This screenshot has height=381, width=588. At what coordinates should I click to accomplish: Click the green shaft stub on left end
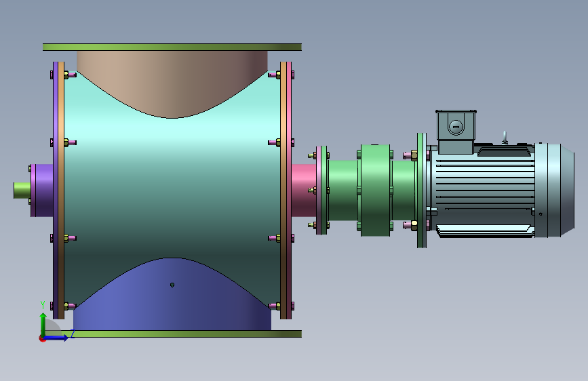[x=22, y=190]
